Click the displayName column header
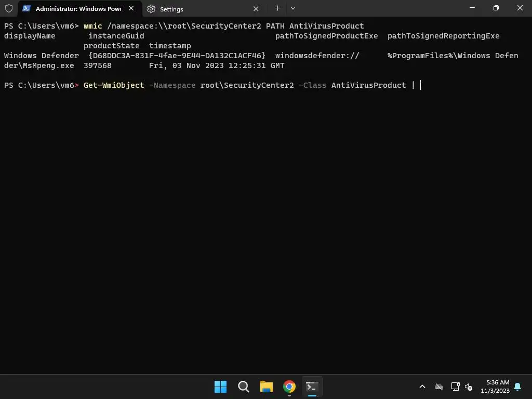Image resolution: width=532 pixels, height=399 pixels. point(30,36)
